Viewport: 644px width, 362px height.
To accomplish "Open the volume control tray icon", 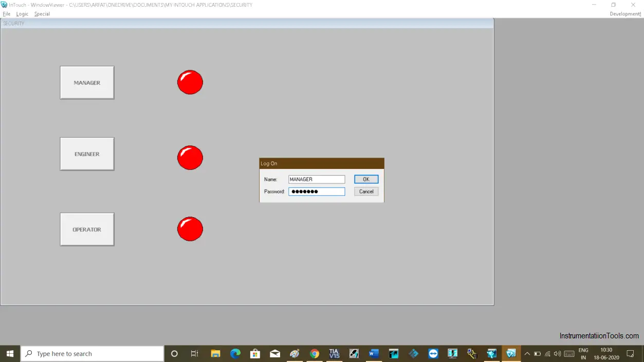I will 557,354.
